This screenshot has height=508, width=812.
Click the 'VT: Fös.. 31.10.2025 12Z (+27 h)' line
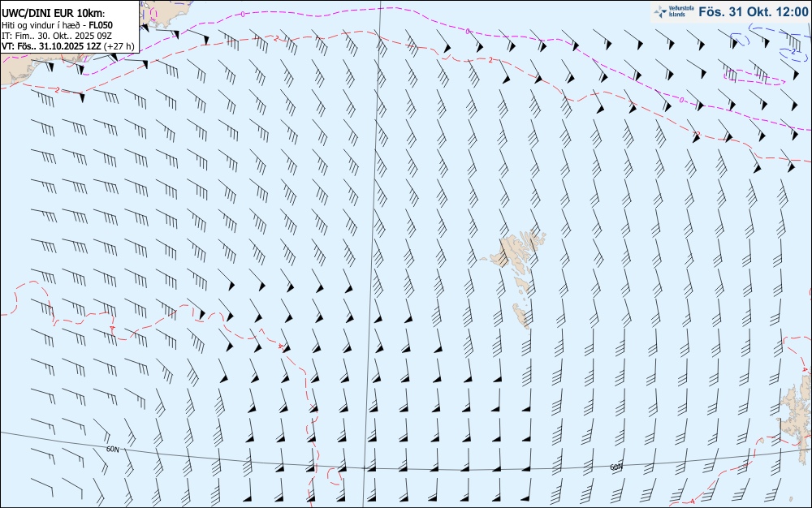tap(68, 46)
